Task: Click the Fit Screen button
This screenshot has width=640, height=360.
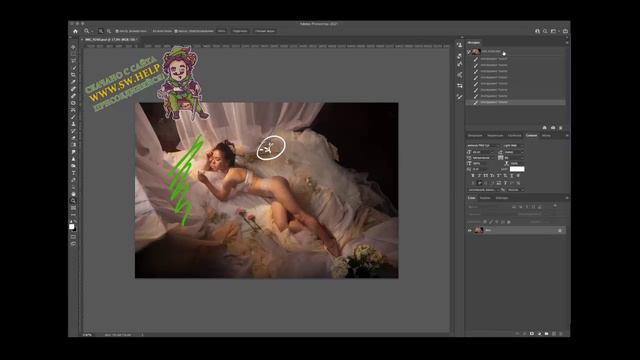Action: pyautogui.click(x=240, y=31)
